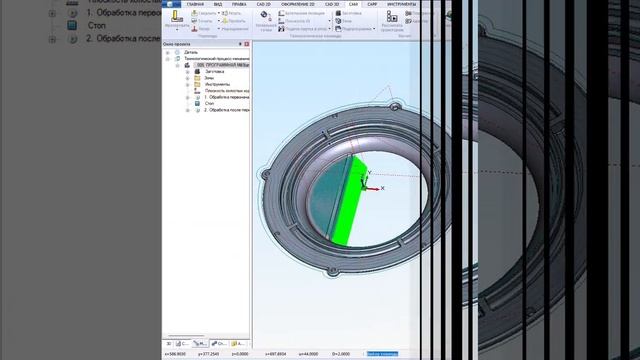Switch to the ПРАВКА ribbon tab

tap(239, 4)
